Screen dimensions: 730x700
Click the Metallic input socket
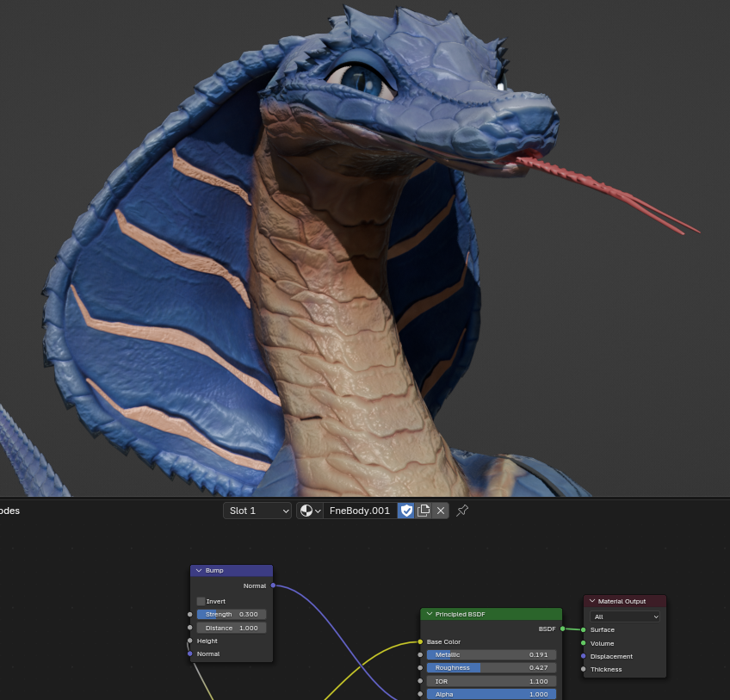pos(420,655)
